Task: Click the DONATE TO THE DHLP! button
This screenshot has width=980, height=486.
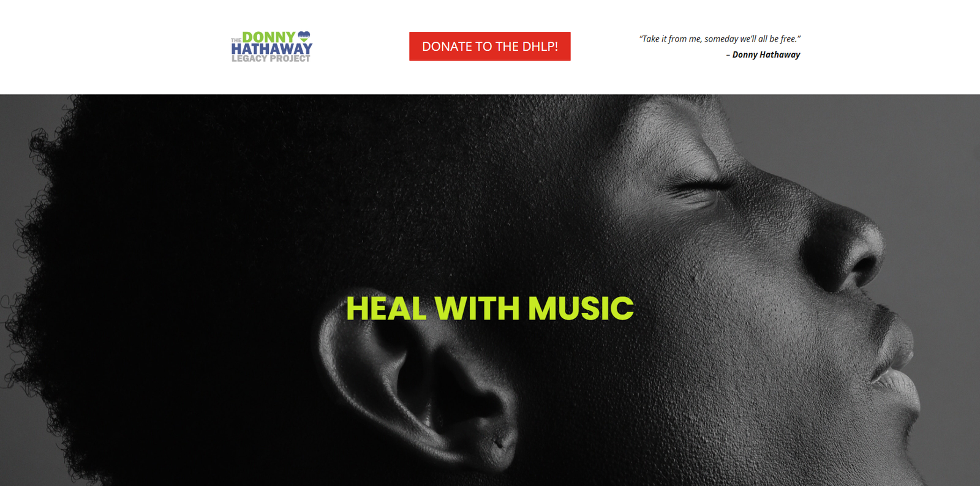Action: point(490,47)
